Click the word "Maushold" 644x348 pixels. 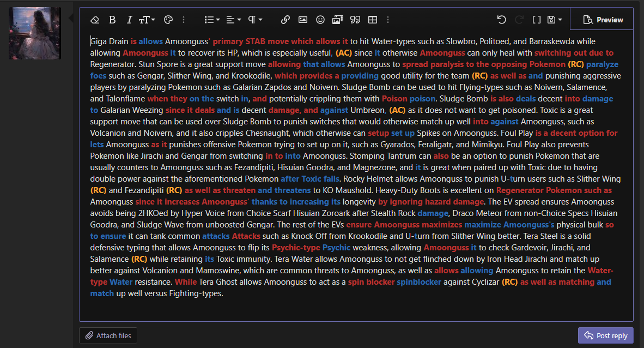(x=356, y=190)
